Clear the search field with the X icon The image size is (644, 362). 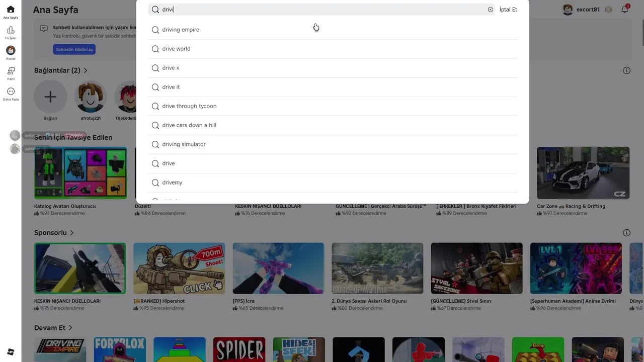coord(491,10)
